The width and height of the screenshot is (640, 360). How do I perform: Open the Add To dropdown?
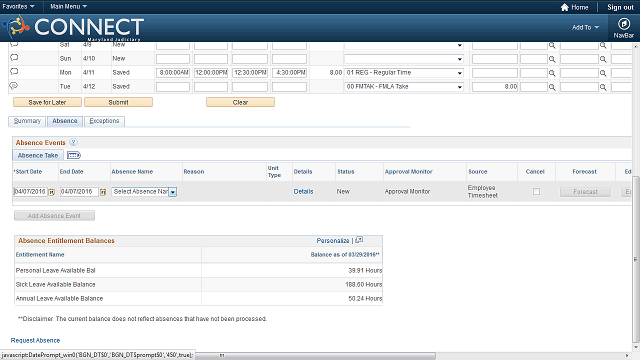tap(585, 27)
